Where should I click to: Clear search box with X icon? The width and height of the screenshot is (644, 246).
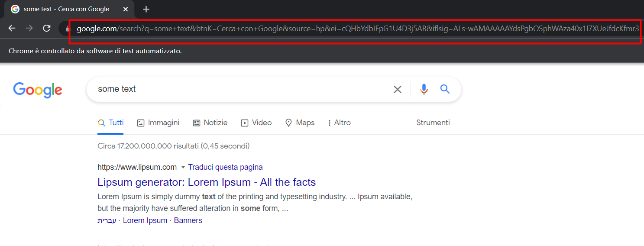point(397,89)
